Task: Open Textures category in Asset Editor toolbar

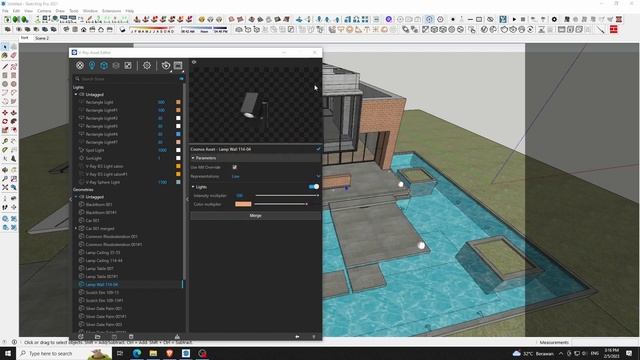Action: click(x=128, y=65)
